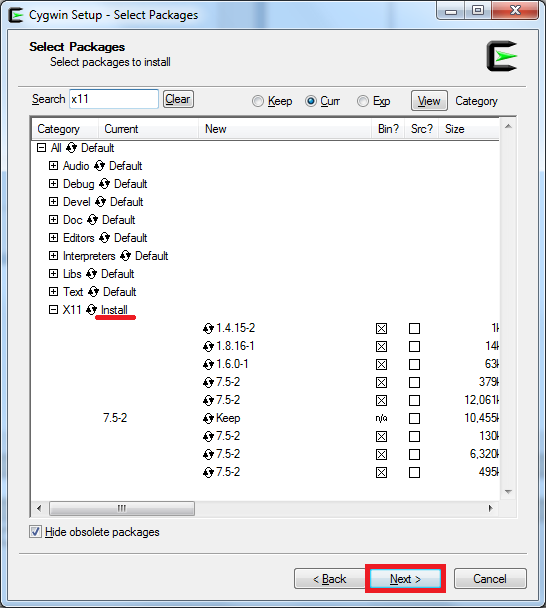The image size is (546, 608).
Task: Expand the Text category
Action: 53,291
